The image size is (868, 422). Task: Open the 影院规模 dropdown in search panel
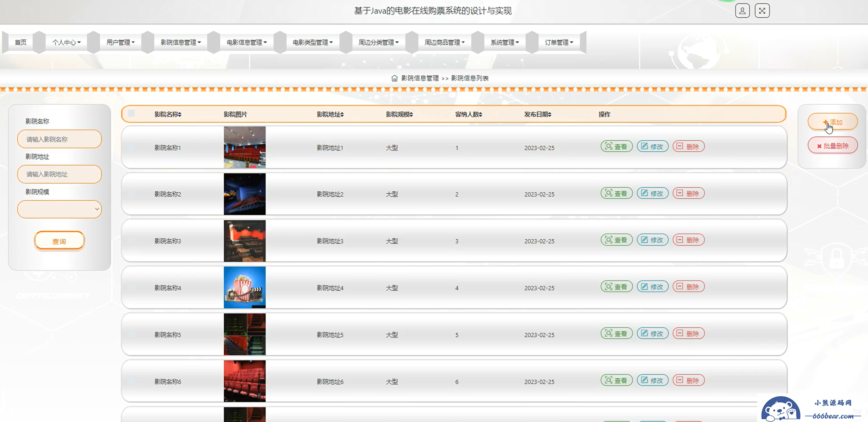tap(59, 209)
